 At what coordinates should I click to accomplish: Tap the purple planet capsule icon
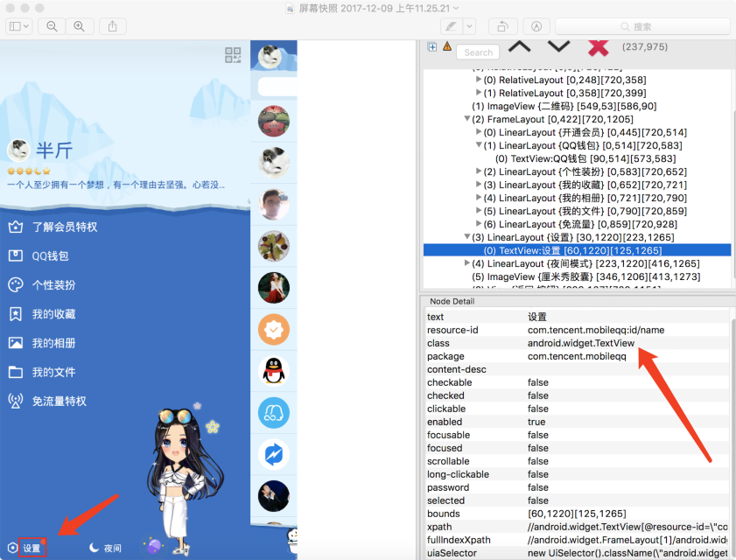click(154, 546)
